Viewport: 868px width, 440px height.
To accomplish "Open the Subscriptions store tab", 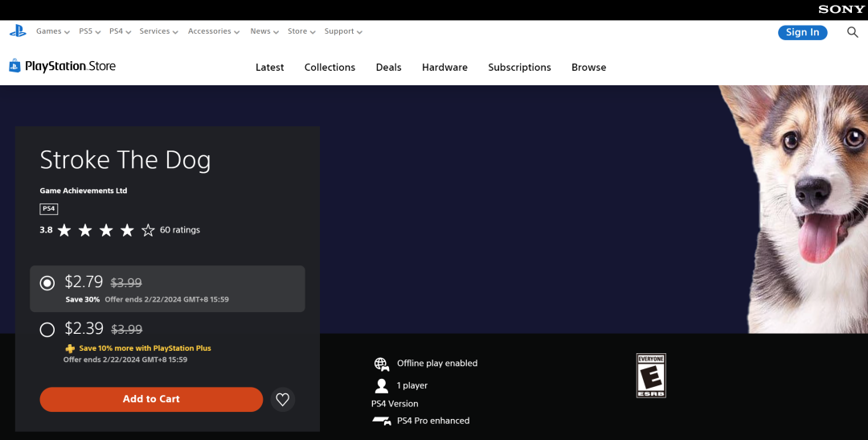I will click(x=519, y=68).
